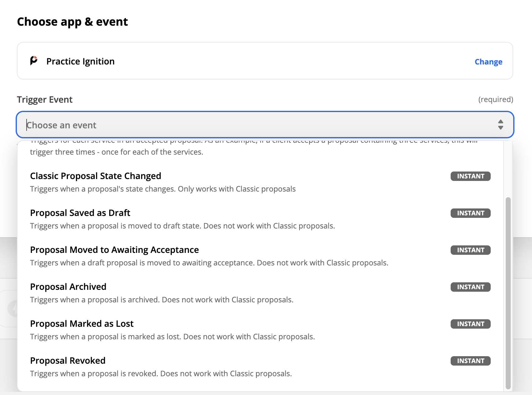Click the Practice Ignition app name
532x395 pixels.
[x=80, y=61]
